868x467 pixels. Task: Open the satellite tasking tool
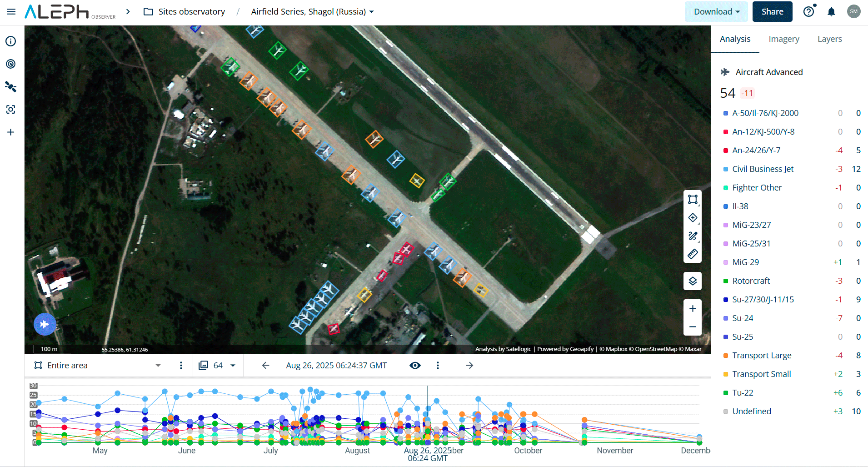(11, 87)
